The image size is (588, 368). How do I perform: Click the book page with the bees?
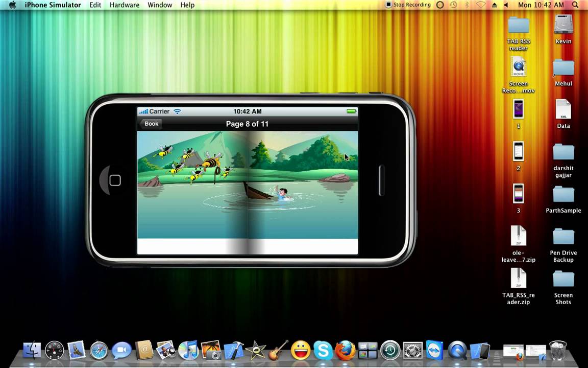coord(193,185)
